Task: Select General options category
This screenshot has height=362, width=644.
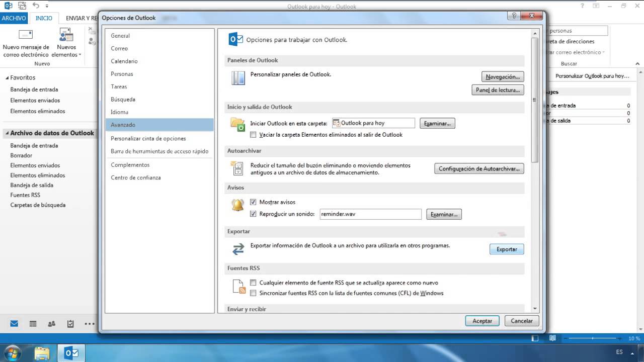Action: (x=159, y=36)
